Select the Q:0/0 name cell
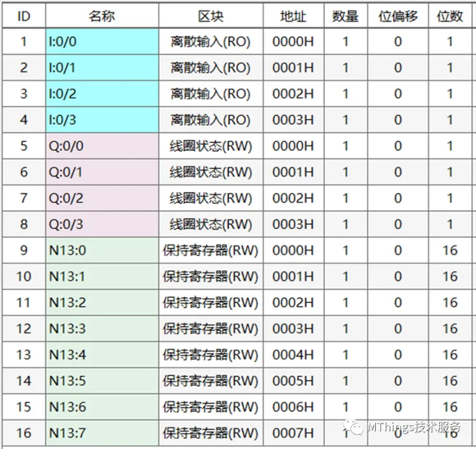This screenshot has height=449, width=476. 102,146
